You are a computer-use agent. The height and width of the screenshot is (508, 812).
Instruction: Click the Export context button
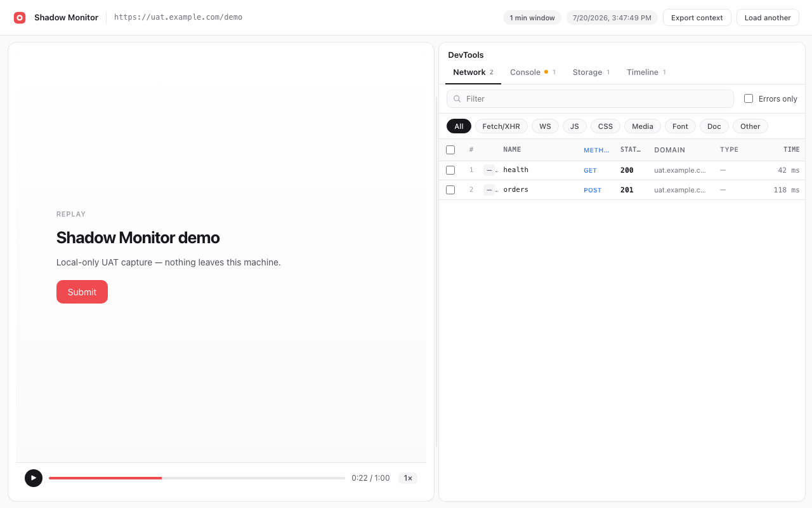tap(697, 18)
